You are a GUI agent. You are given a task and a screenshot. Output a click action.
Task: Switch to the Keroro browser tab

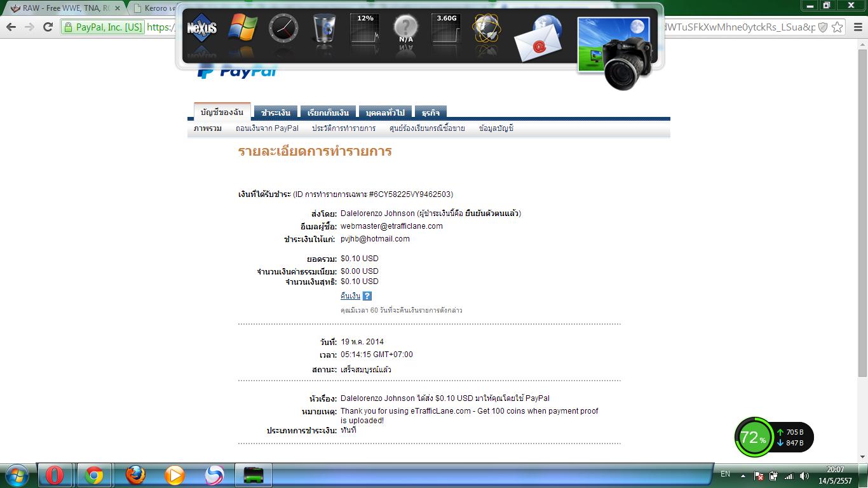pos(154,8)
